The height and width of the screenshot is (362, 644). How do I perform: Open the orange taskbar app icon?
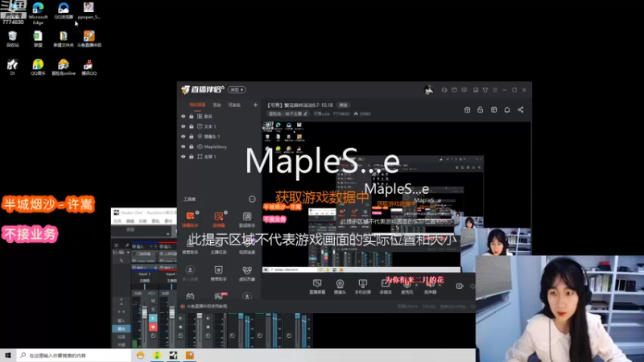click(190, 356)
